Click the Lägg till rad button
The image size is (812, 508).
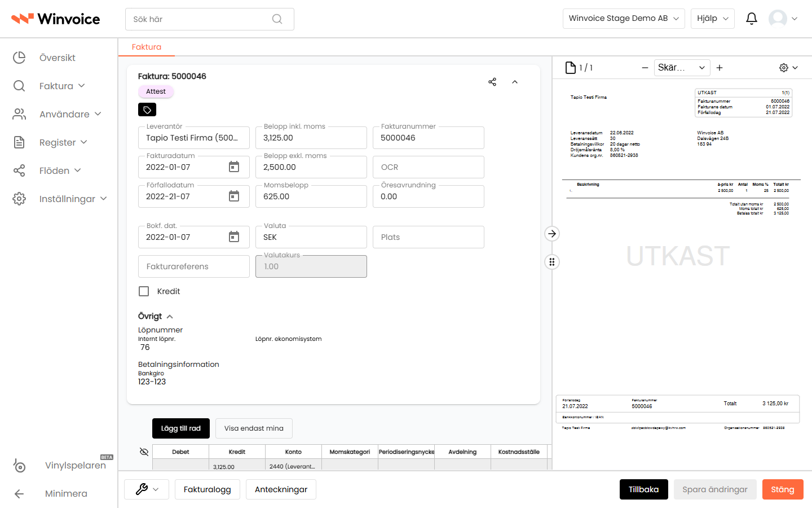181,428
